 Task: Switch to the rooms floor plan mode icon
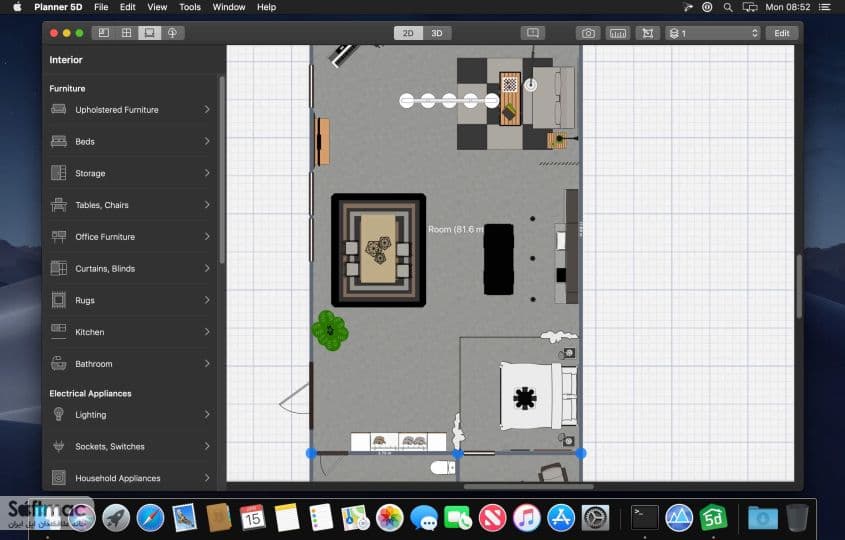tap(103, 33)
